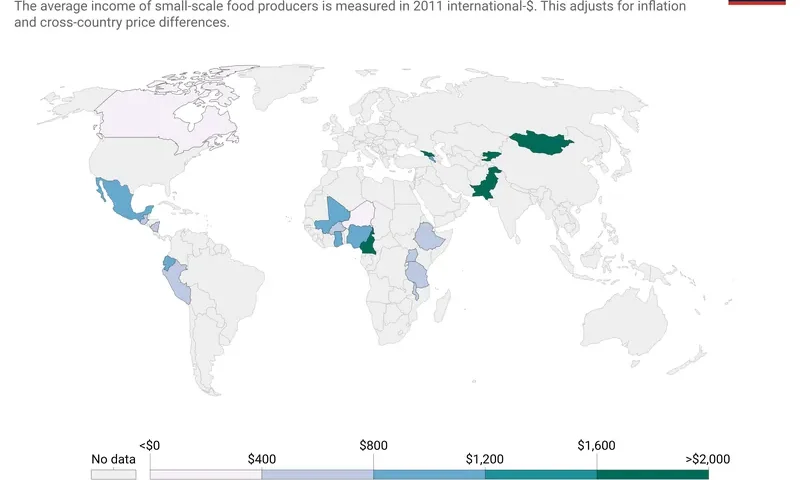Click the "$400" legend label
Screen dimensions: 800x480
[x=262, y=459]
